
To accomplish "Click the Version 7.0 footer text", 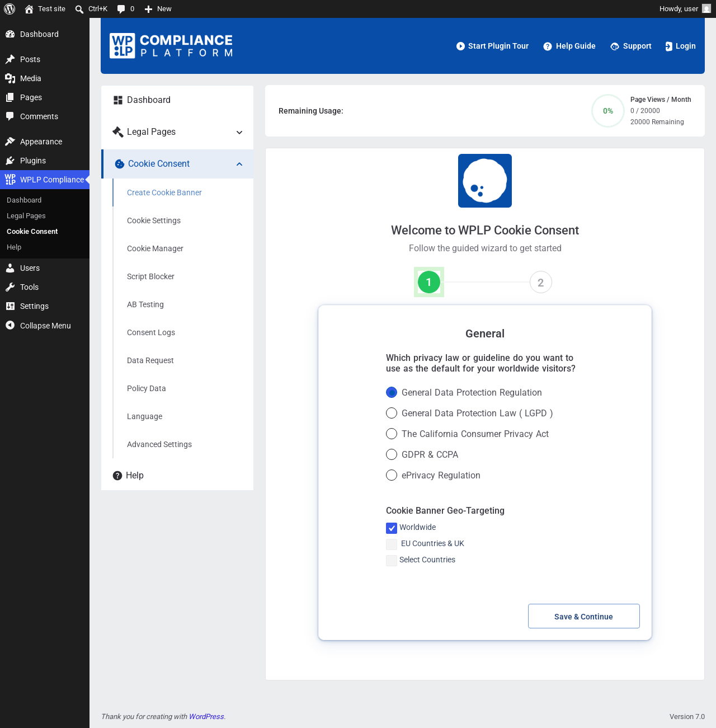I will click(687, 717).
